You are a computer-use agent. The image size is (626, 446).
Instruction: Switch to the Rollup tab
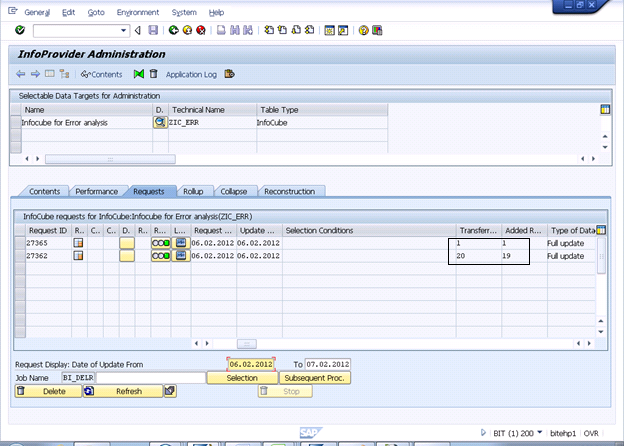point(193,191)
